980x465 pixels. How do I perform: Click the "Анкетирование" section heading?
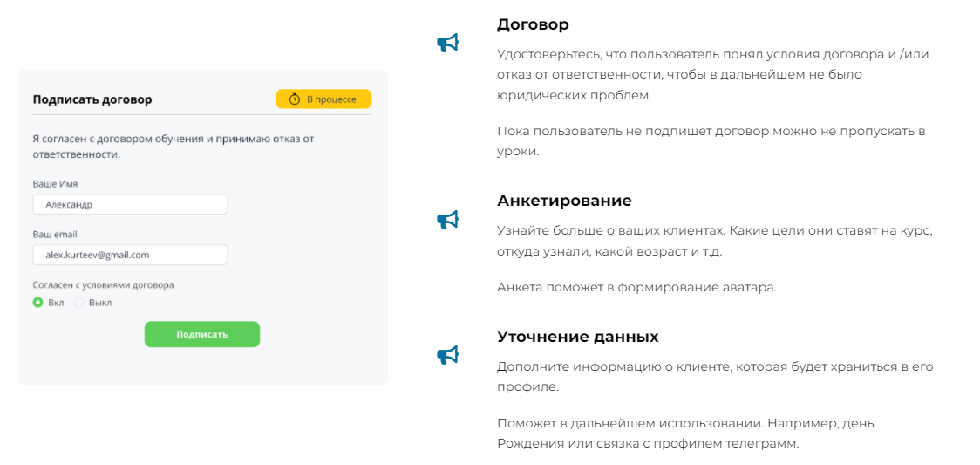564,201
